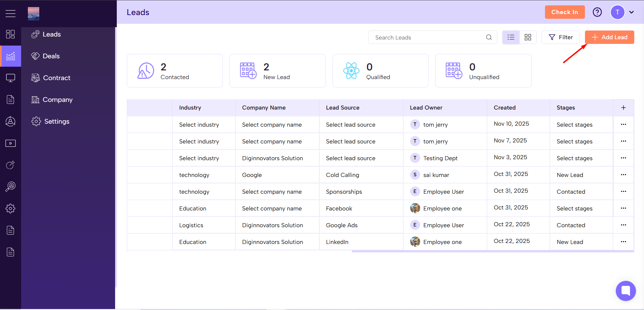
Task: Open Deals in the side menu
Action: (x=51, y=56)
